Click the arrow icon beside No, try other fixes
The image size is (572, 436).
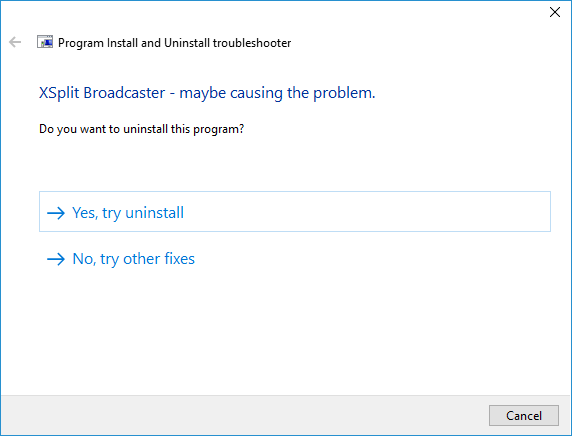click(56, 259)
